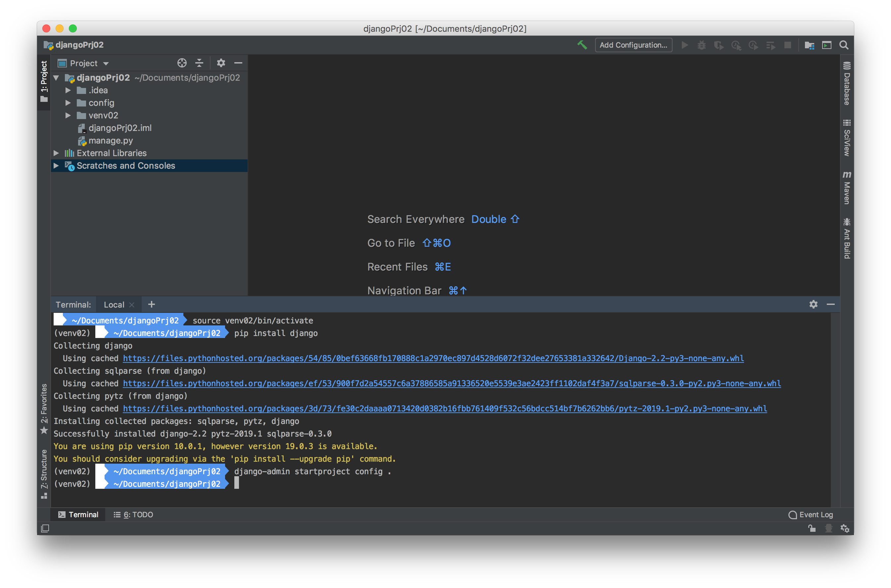Image resolution: width=891 pixels, height=588 pixels.
Task: Click Run with Coverage icon
Action: pyautogui.click(x=719, y=45)
